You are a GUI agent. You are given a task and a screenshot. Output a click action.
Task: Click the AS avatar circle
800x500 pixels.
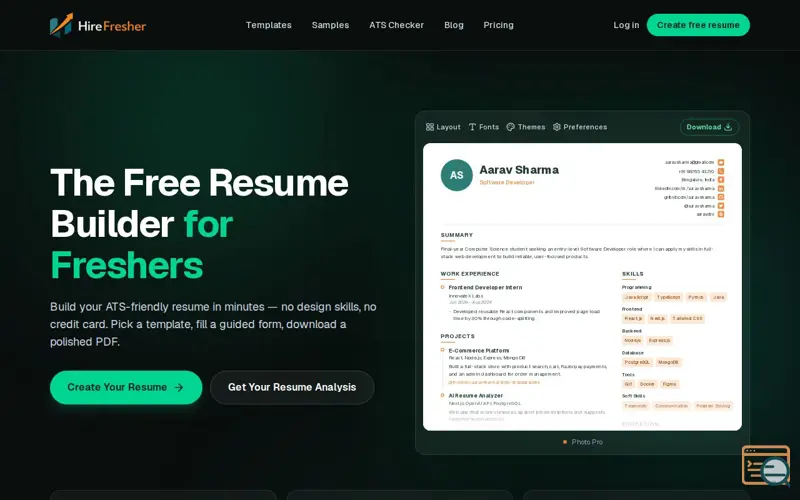(x=457, y=175)
